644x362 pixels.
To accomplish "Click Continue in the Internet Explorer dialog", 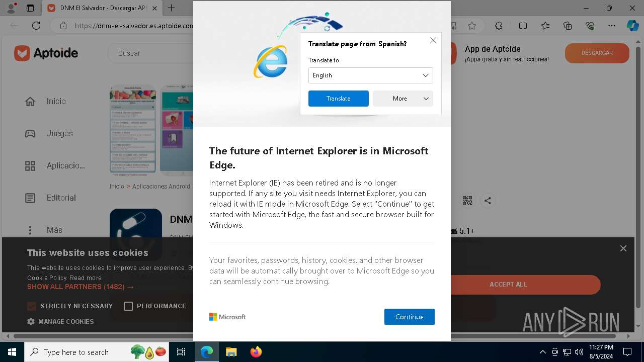I will (x=409, y=317).
